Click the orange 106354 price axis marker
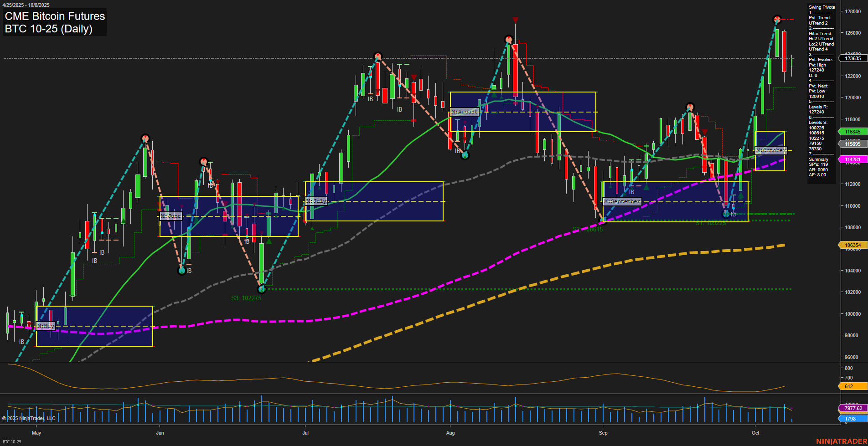The width and height of the screenshot is (868, 446). pos(852,245)
